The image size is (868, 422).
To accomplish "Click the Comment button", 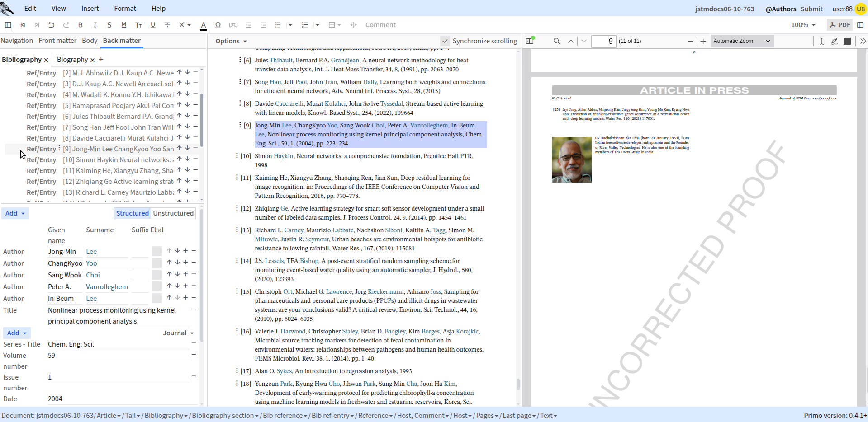I will coord(380,25).
